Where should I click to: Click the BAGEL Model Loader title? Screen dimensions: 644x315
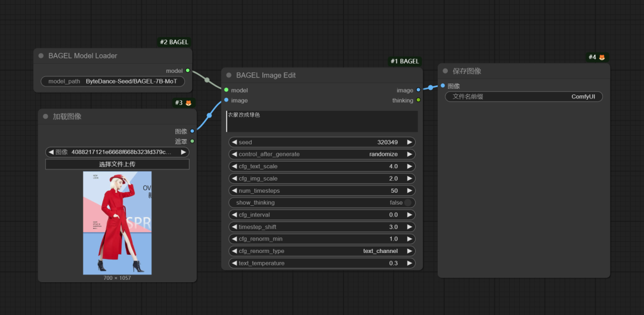[x=82, y=56]
